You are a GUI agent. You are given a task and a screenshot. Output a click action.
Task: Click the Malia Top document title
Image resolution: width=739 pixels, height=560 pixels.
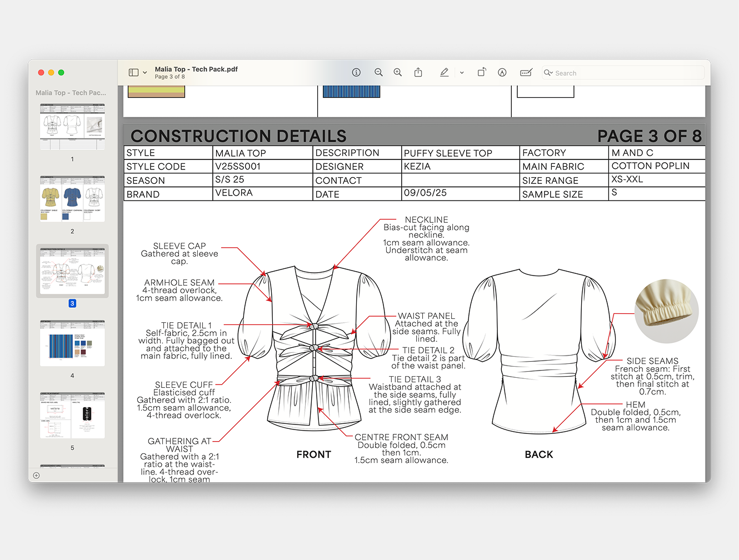click(196, 69)
